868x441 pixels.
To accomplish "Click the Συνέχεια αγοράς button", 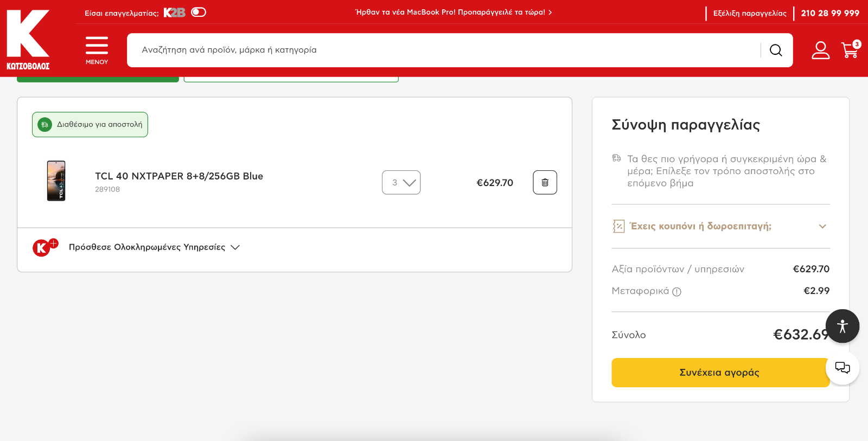I will (719, 373).
